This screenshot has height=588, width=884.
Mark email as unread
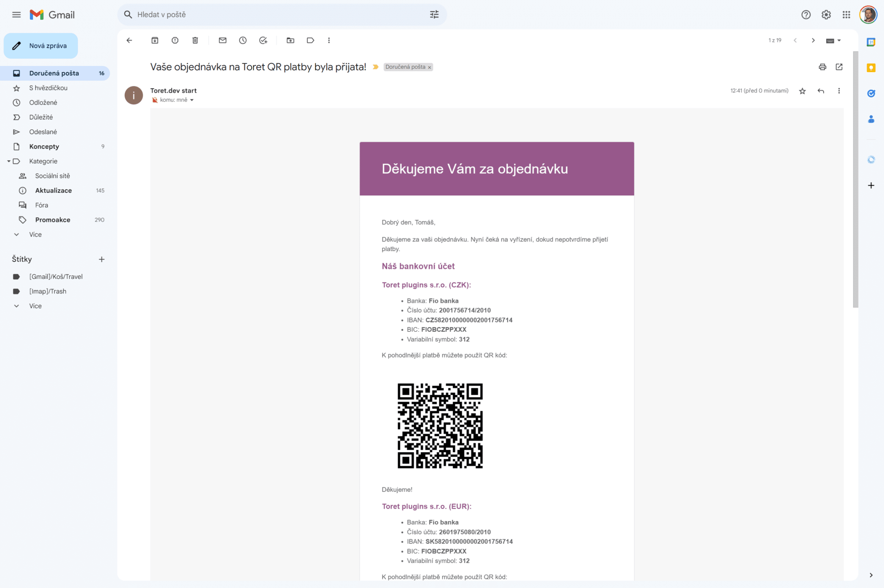point(222,40)
